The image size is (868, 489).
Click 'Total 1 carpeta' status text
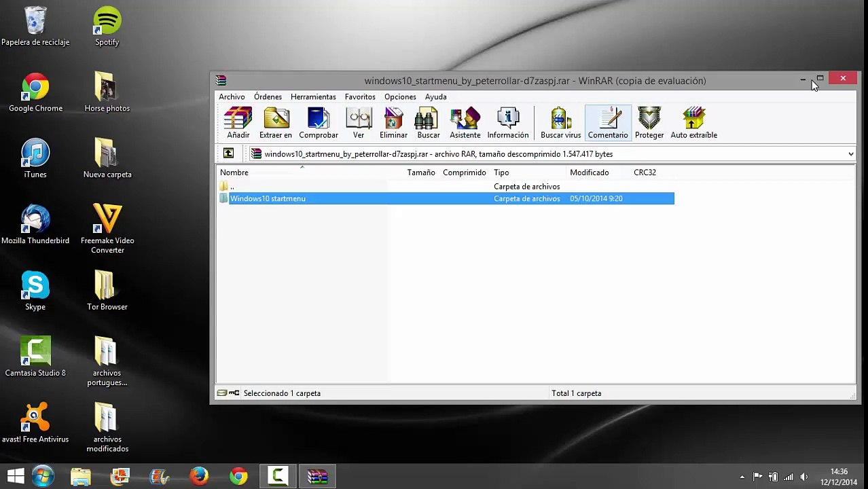pyautogui.click(x=576, y=393)
